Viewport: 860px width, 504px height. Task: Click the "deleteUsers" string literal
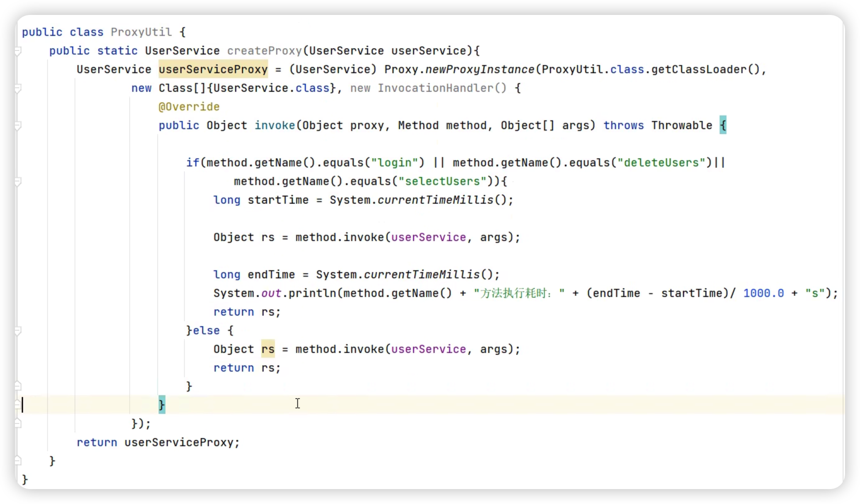pyautogui.click(x=661, y=162)
